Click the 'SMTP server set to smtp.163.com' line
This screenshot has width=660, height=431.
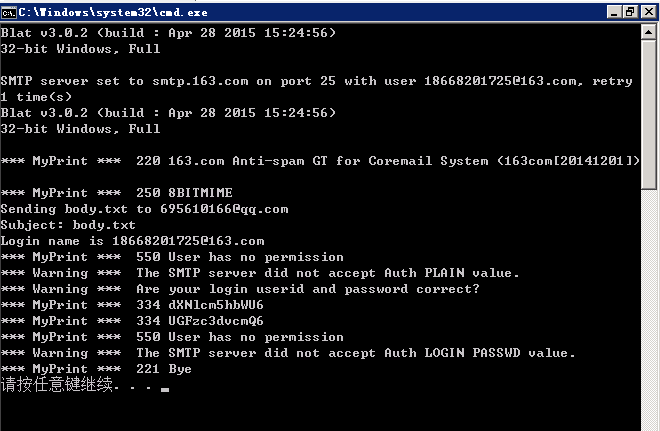point(317,81)
